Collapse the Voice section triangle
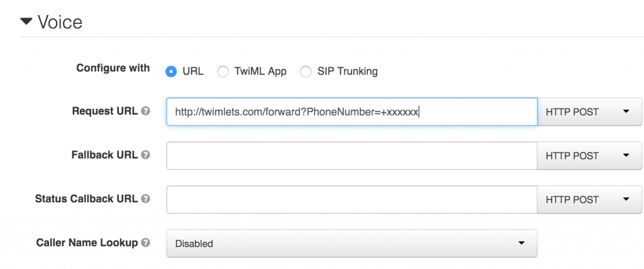Screen dimensions: 644x269 coord(26,22)
